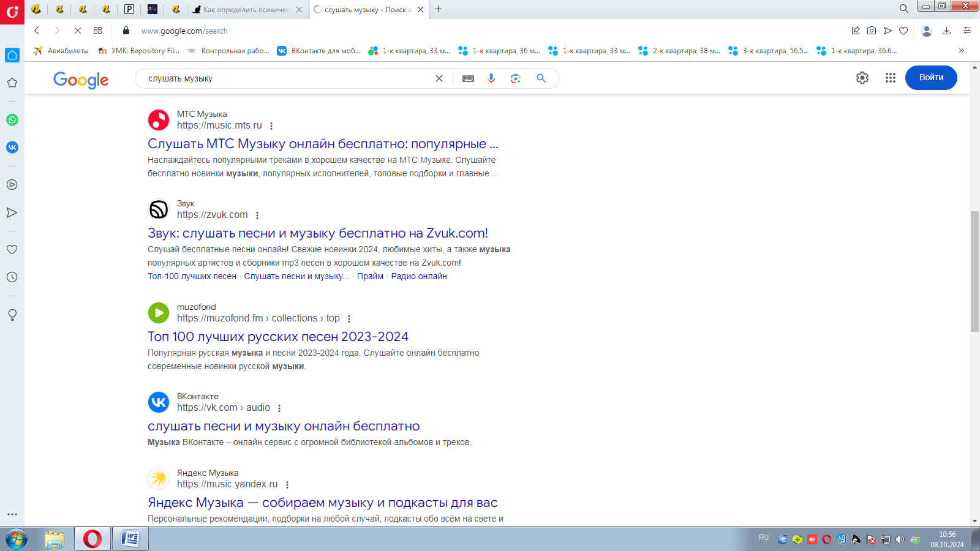This screenshot has height=551, width=980.
Task: Expand more options for the zvuk.com result
Action: [257, 216]
